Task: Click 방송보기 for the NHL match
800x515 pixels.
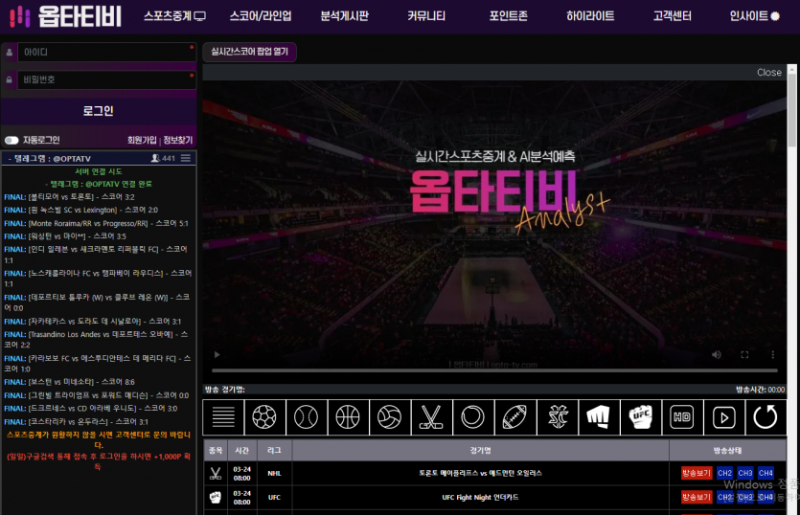Action: pyautogui.click(x=696, y=473)
